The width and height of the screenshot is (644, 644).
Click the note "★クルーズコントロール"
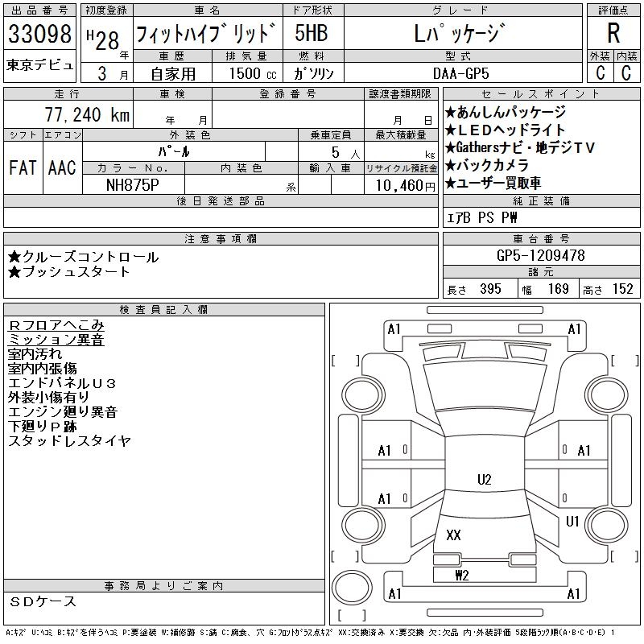tap(84, 257)
